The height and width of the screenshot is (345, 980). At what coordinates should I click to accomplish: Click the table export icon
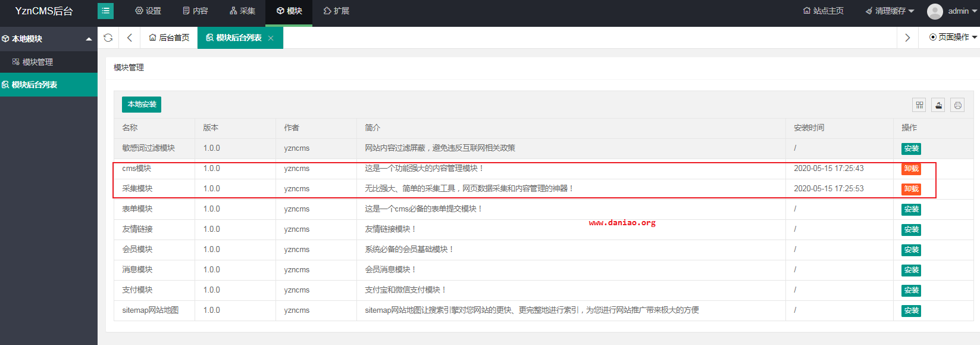[938, 105]
